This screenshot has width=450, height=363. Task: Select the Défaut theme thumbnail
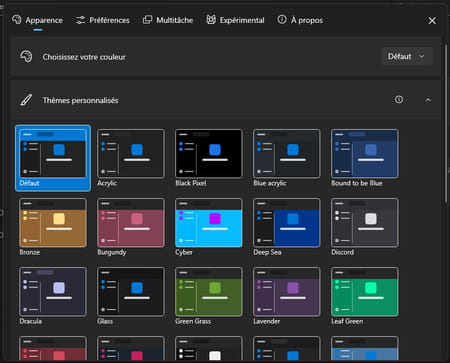[53, 158]
